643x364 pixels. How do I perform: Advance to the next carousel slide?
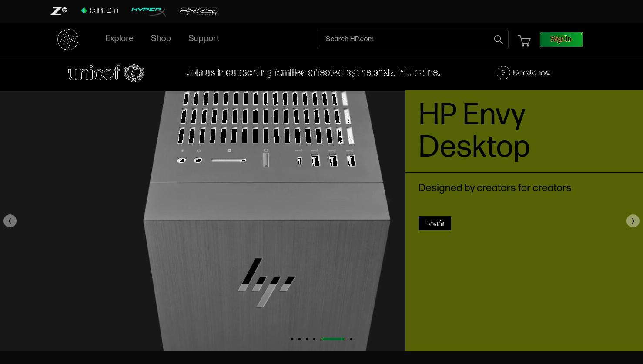[633, 221]
